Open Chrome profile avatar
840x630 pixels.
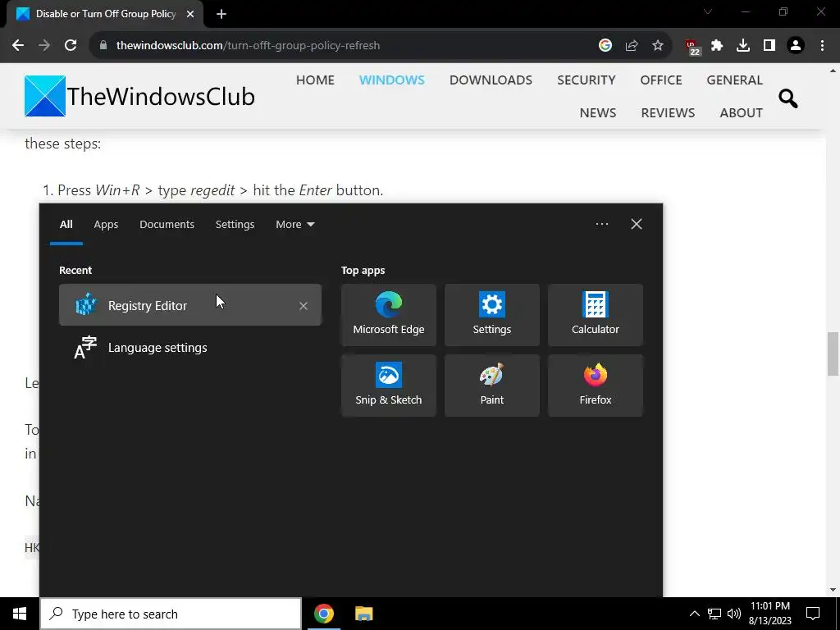796,46
